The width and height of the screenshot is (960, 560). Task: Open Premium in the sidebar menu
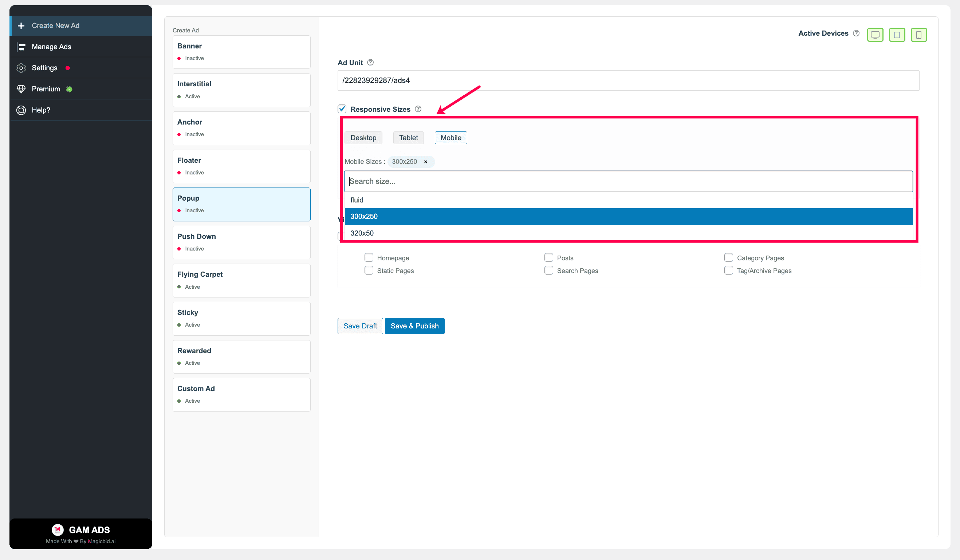point(81,89)
